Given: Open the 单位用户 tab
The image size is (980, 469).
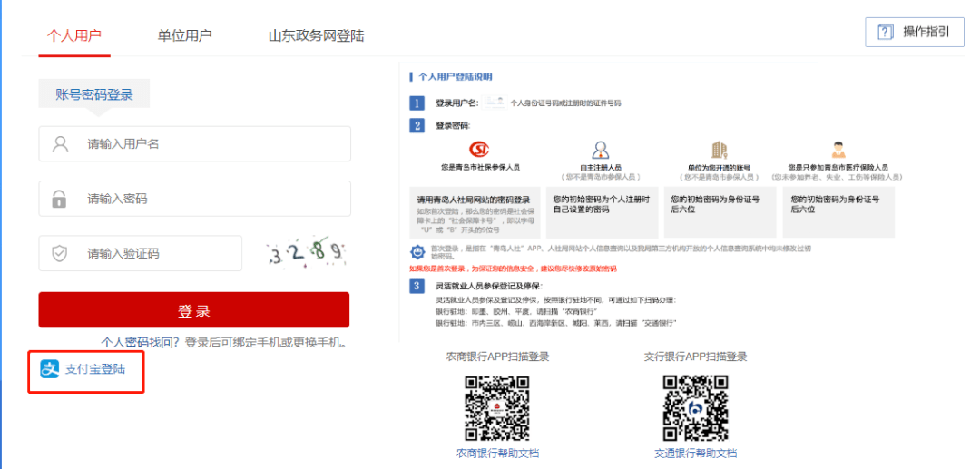Looking at the screenshot, I should tap(184, 35).
